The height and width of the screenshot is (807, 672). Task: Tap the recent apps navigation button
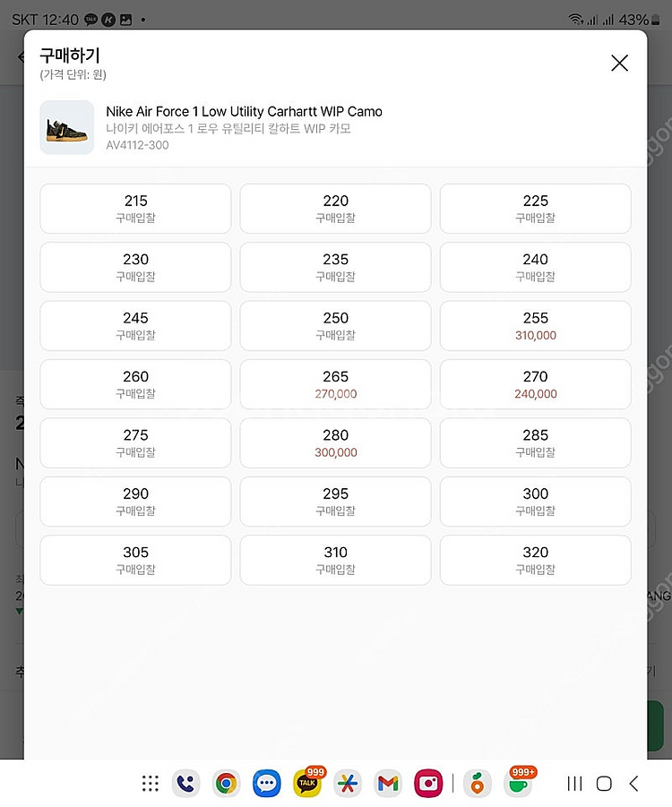click(574, 784)
